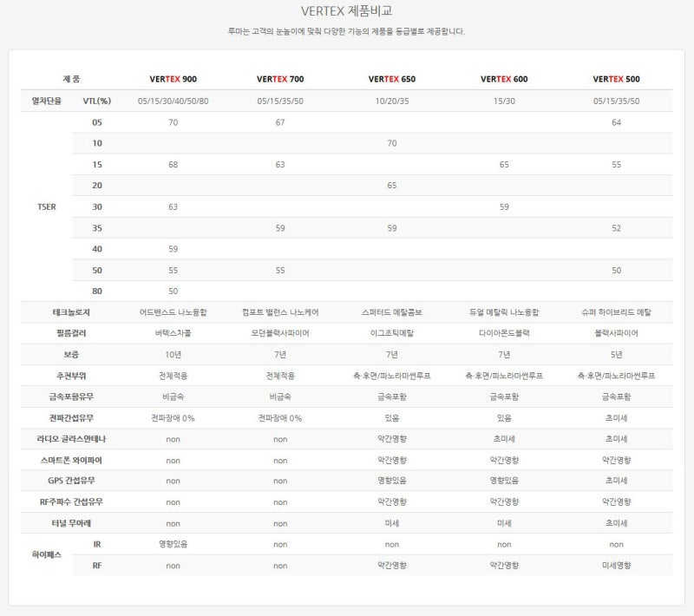The width and height of the screenshot is (694, 616).
Task: Click the VTL value "15/30"
Action: (x=504, y=101)
